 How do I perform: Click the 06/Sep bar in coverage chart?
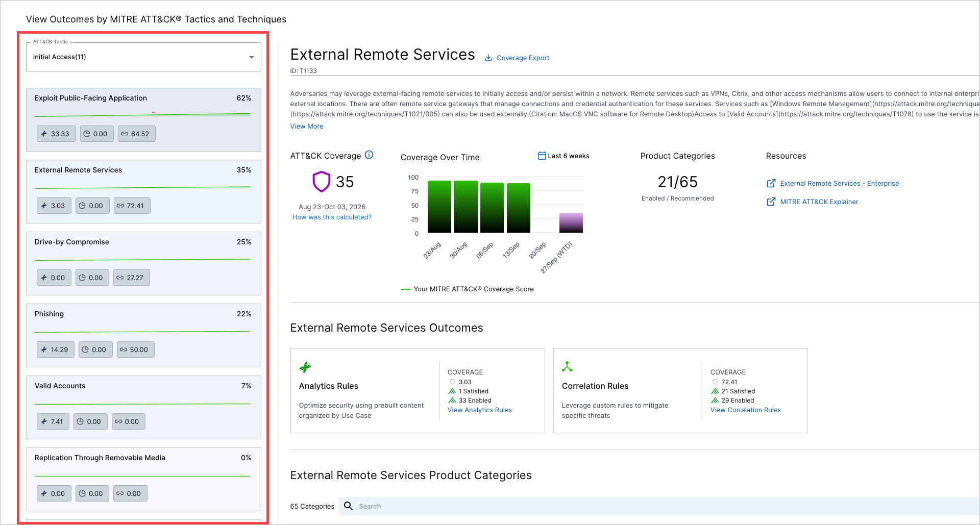coord(492,208)
